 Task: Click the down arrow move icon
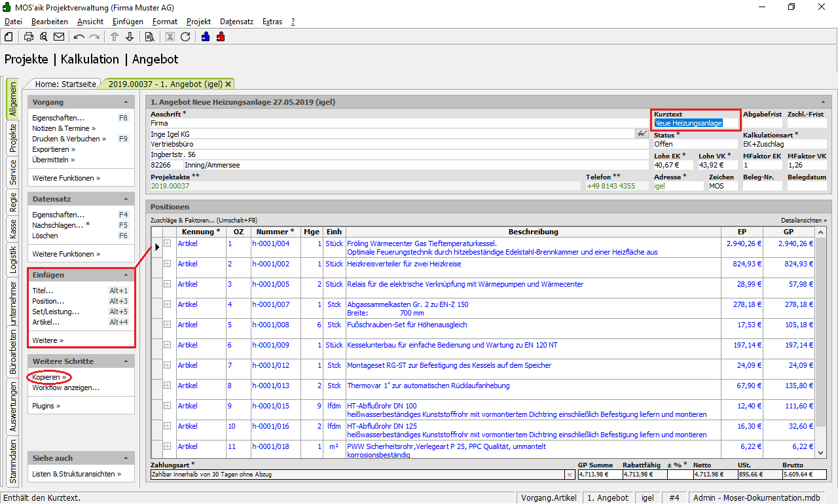click(x=130, y=37)
